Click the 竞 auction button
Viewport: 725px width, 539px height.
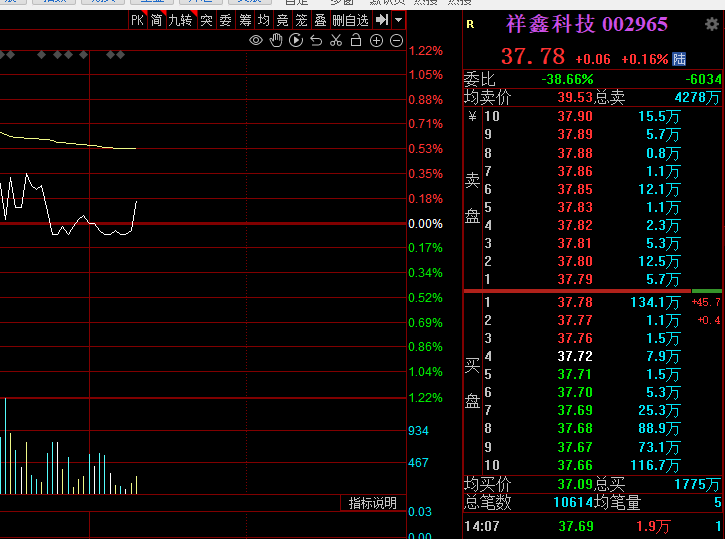click(283, 20)
